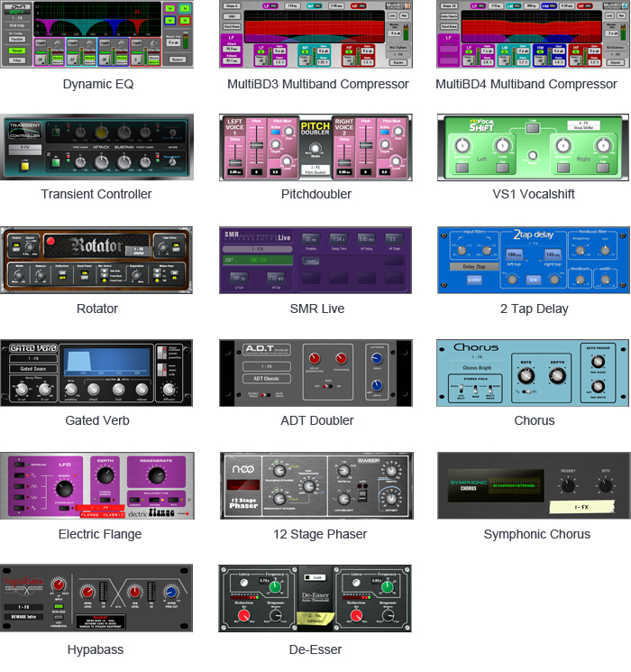Choose the Electric Flange plugin image
This screenshot has height=672, width=631.
(97, 485)
